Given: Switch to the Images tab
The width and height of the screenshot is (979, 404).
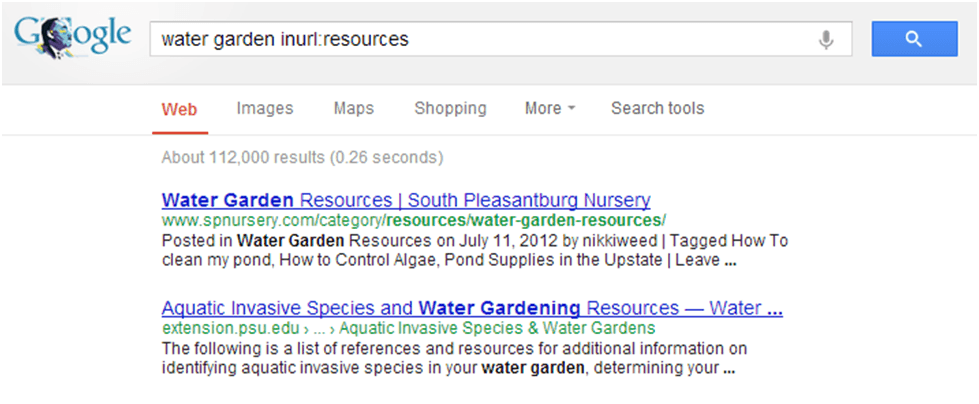Looking at the screenshot, I should [x=265, y=108].
